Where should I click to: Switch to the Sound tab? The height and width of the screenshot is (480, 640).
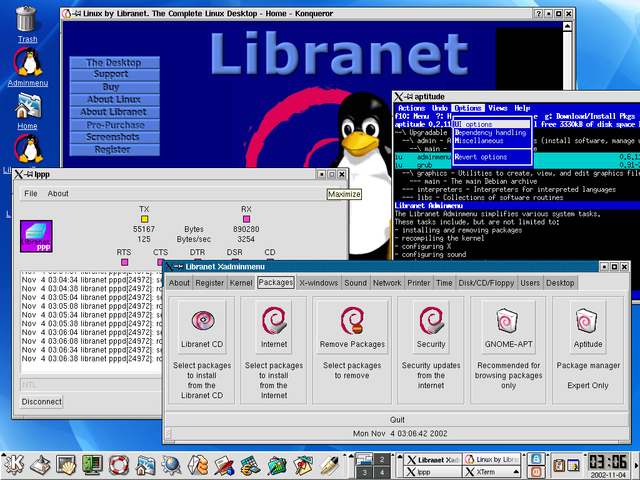coord(355,283)
